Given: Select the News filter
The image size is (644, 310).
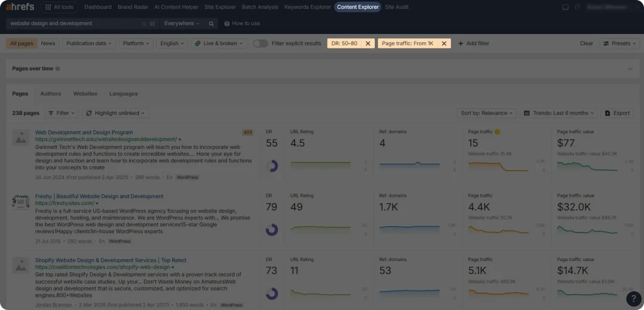Looking at the screenshot, I should [48, 43].
